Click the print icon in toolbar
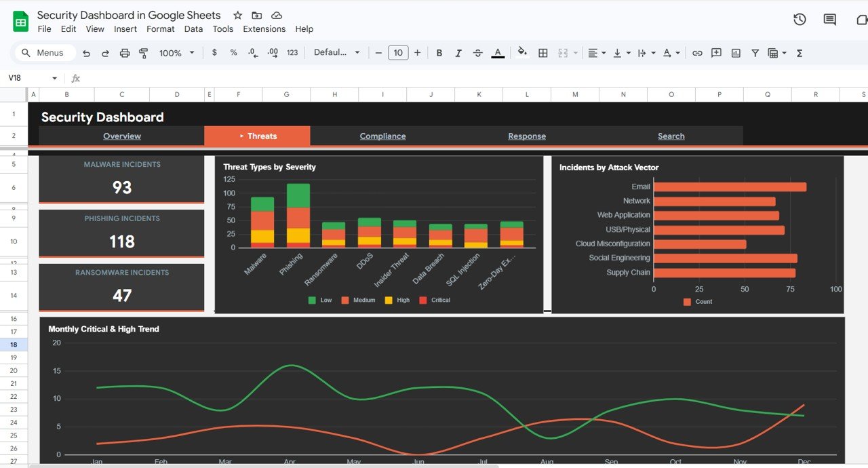This screenshot has width=868, height=468. coord(124,53)
